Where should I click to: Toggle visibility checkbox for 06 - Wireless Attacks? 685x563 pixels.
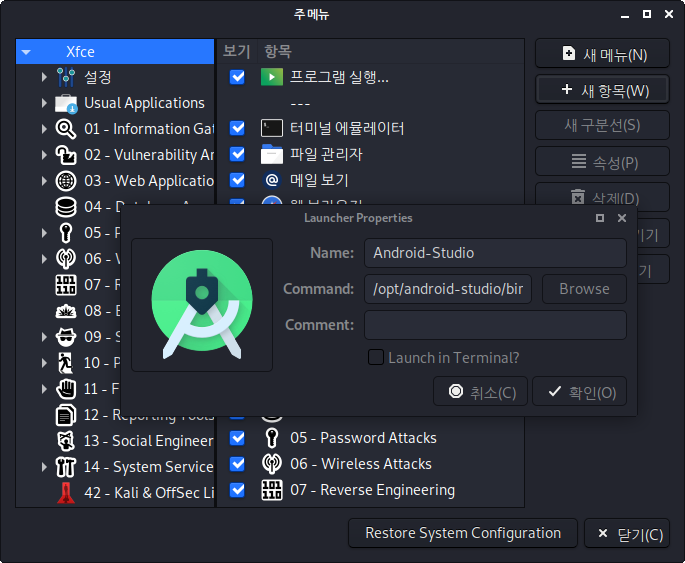[x=237, y=464]
